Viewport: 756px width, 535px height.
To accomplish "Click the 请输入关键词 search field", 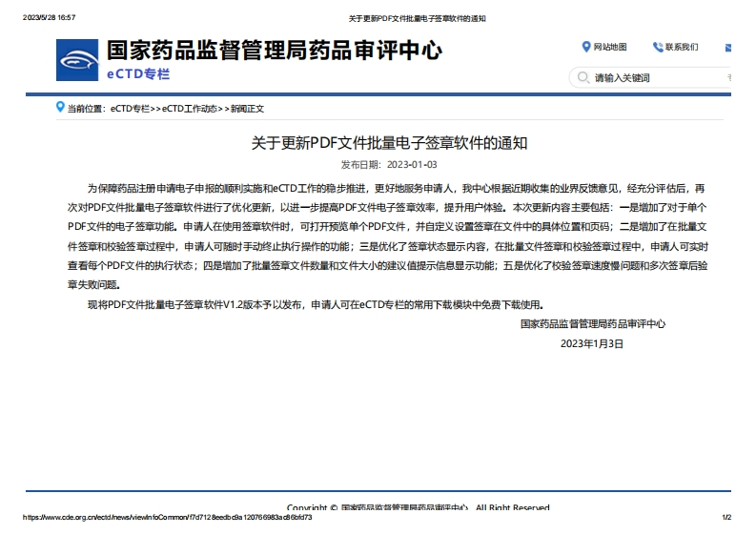I will pyautogui.click(x=648, y=78).
